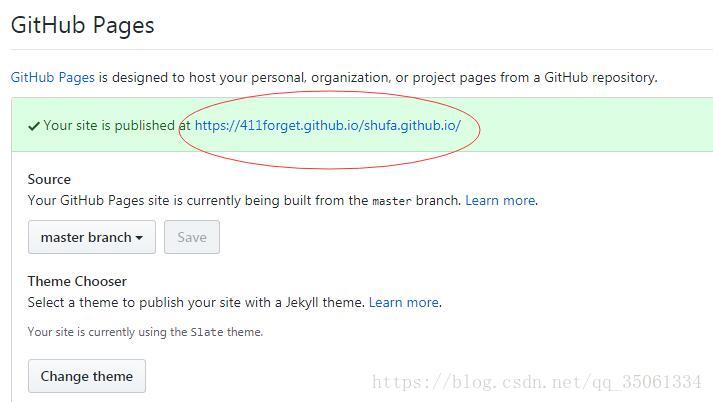Click the Source section heading

[49, 179]
